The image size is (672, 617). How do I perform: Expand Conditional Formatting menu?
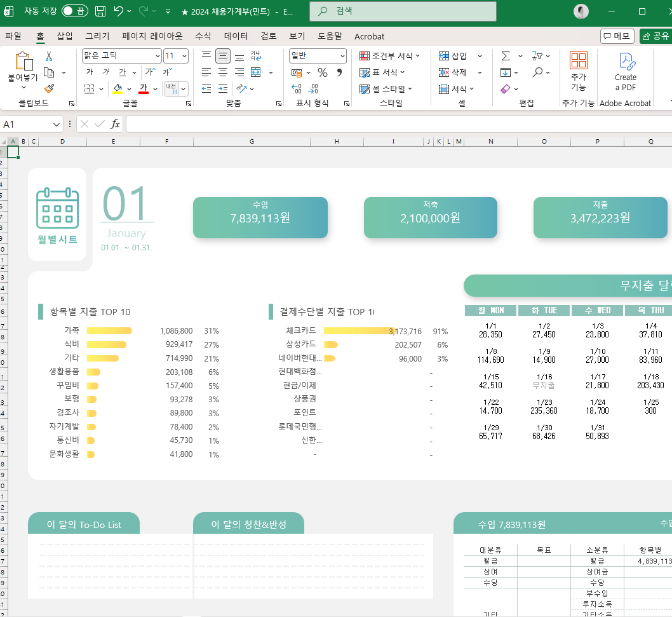pyautogui.click(x=389, y=56)
